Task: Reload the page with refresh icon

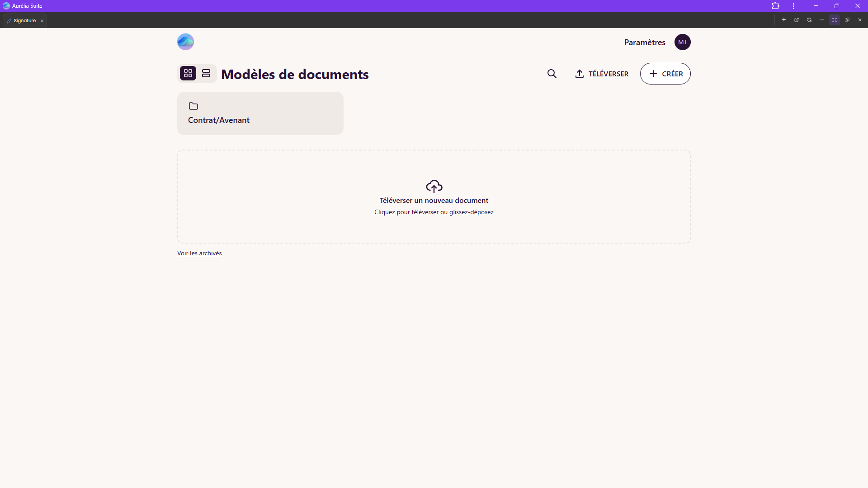Action: point(809,20)
